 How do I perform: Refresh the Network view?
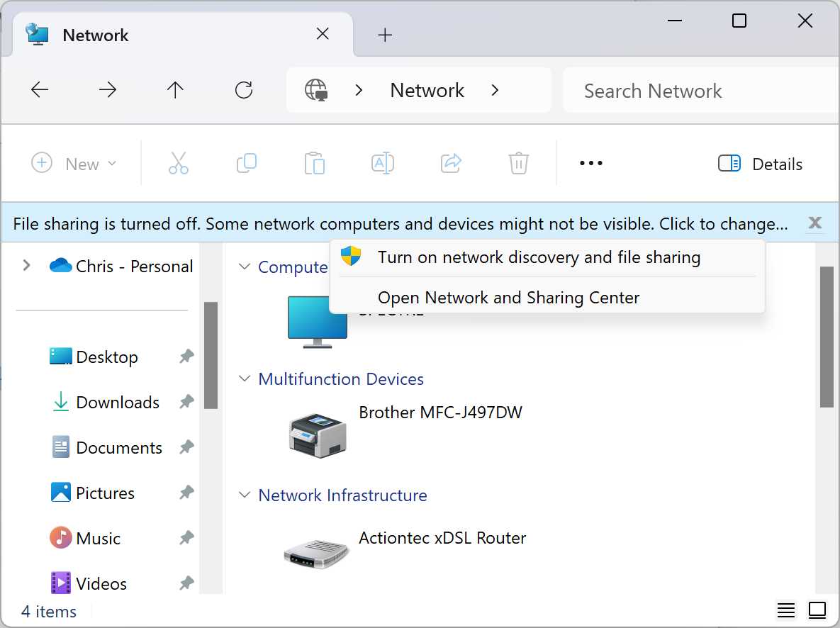pos(244,90)
